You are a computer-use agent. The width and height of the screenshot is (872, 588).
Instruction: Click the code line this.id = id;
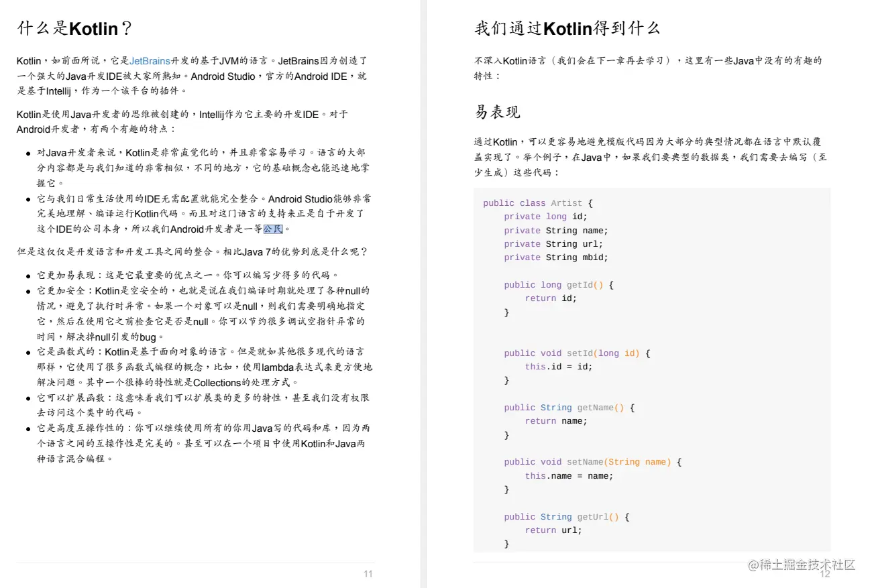coord(559,367)
